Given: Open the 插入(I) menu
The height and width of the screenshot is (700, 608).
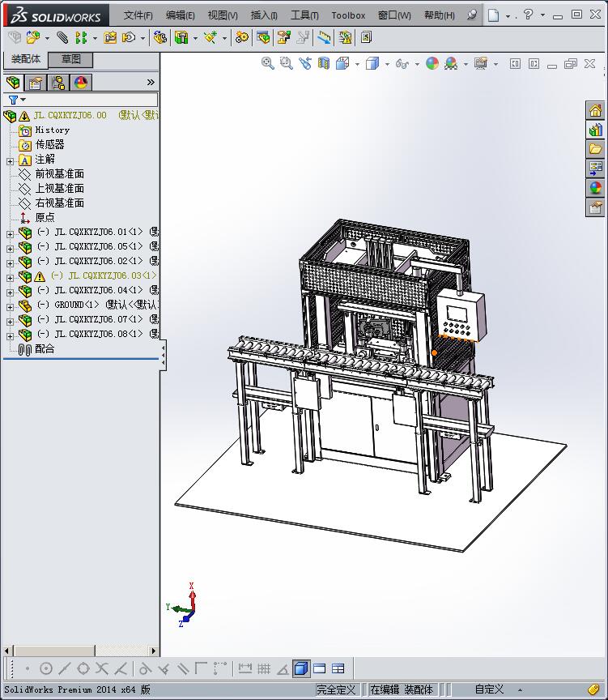Looking at the screenshot, I should click(264, 15).
